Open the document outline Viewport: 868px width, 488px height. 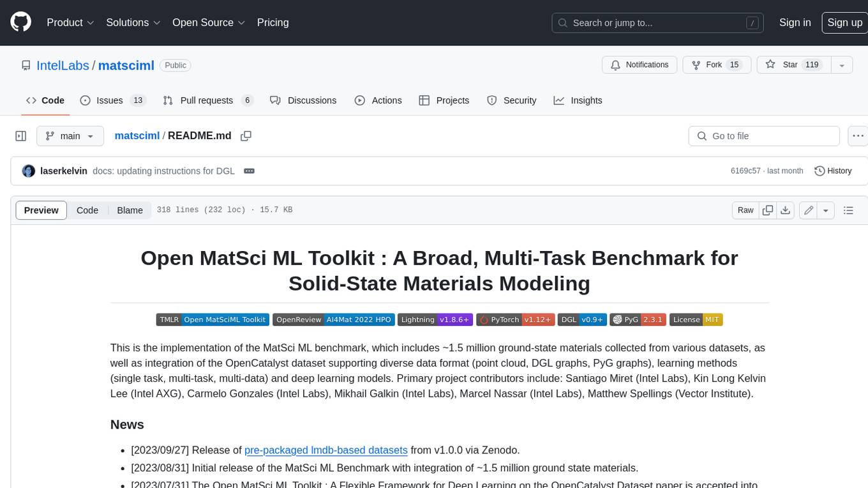click(x=848, y=210)
